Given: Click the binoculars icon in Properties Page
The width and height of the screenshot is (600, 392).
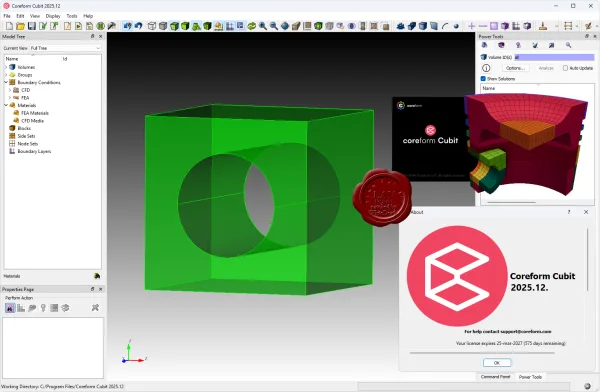Looking at the screenshot, I should click(10, 308).
